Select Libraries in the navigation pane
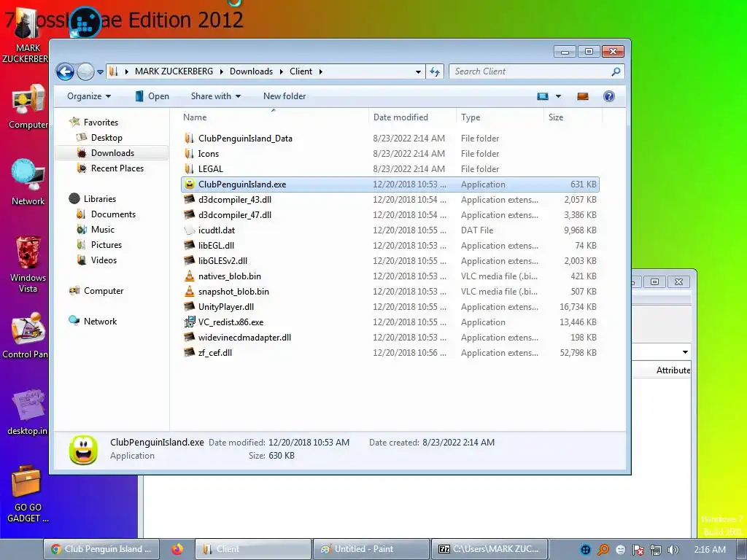Image resolution: width=747 pixels, height=560 pixels. pyautogui.click(x=99, y=198)
